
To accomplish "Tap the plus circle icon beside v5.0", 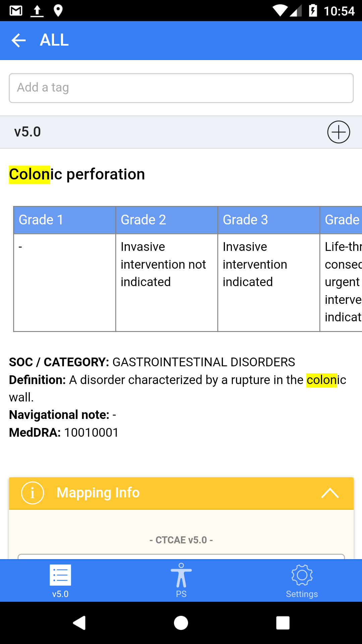I will 339,132.
